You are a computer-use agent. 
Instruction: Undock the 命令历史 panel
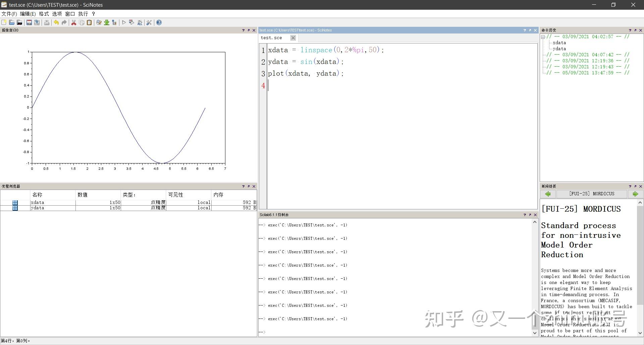tap(635, 30)
